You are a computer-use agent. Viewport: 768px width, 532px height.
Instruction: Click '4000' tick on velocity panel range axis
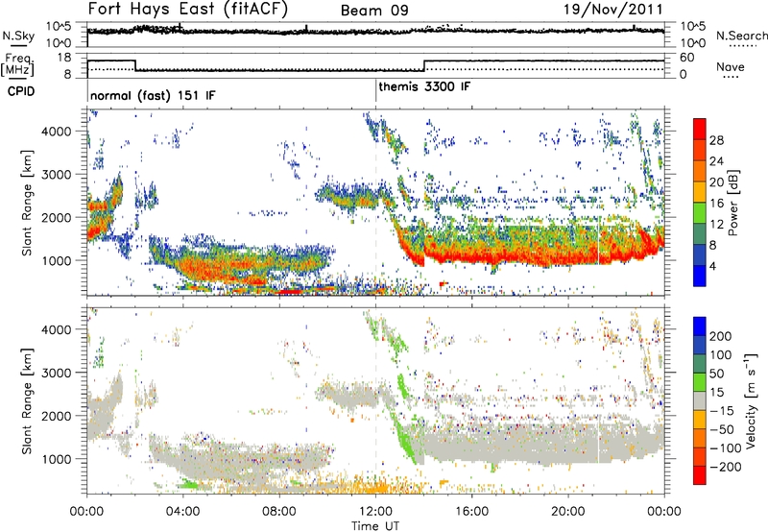[57, 329]
